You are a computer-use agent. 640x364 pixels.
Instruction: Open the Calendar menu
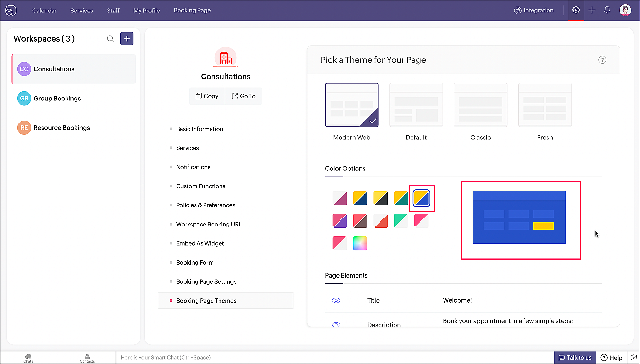[x=44, y=11]
